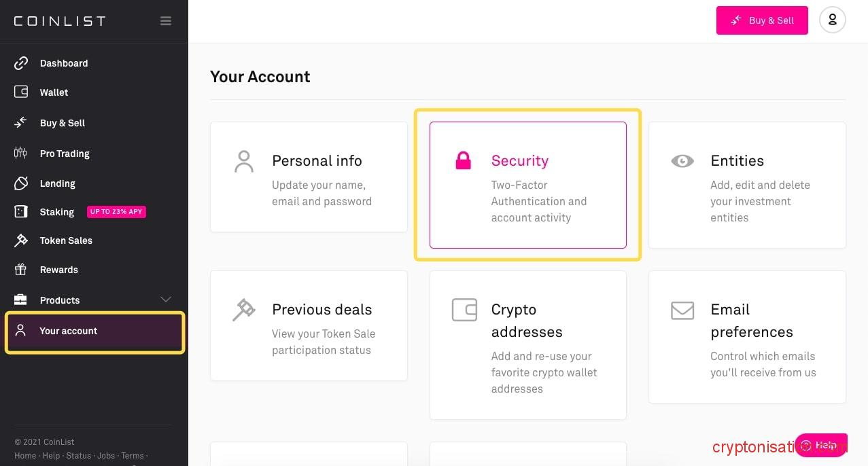Viewport: 868px width, 466px height.
Task: Click the Rewards gift icon
Action: click(21, 270)
